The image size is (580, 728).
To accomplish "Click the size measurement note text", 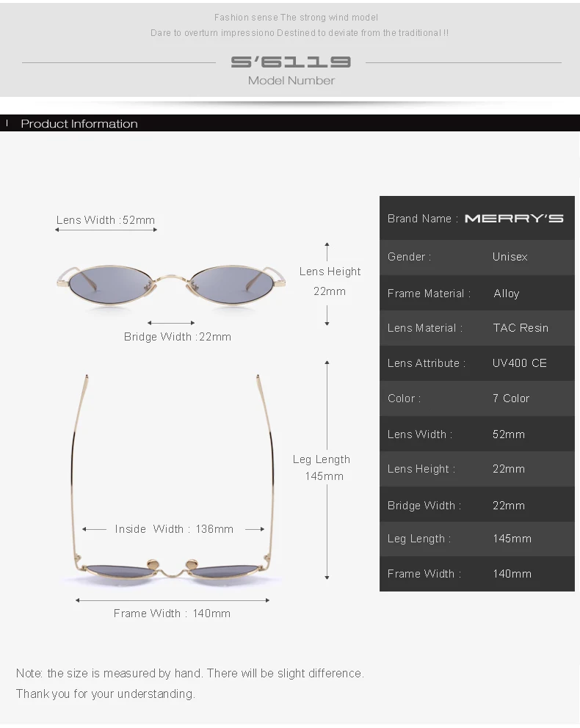I will 190,683.
